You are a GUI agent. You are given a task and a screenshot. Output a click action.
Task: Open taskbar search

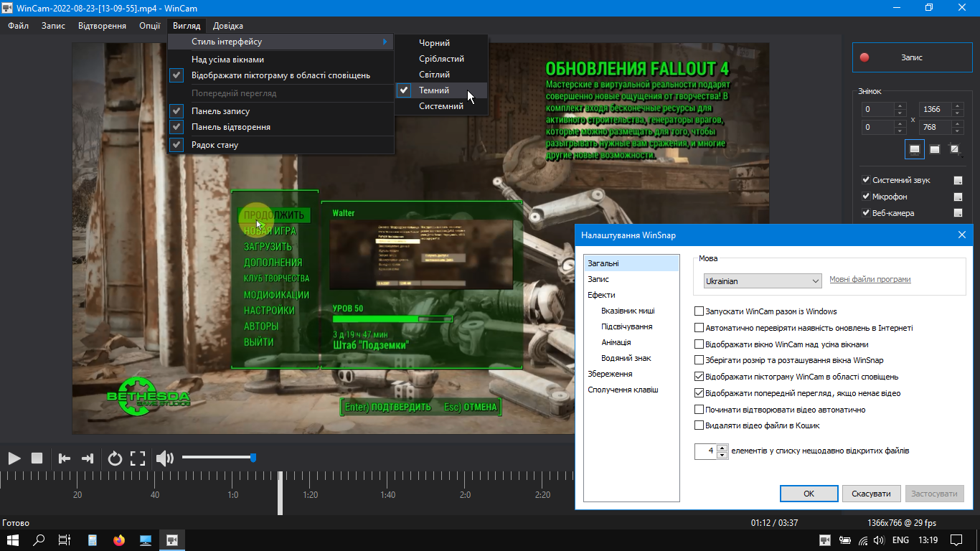point(39,540)
